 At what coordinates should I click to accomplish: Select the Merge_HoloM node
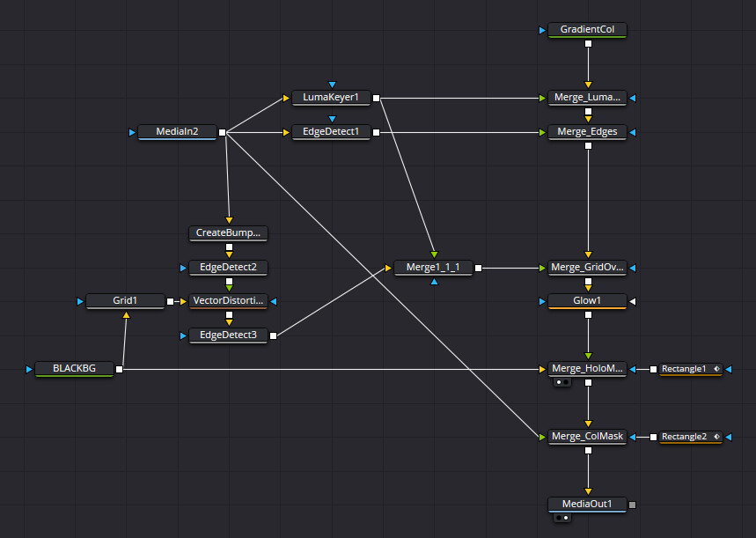coord(587,369)
